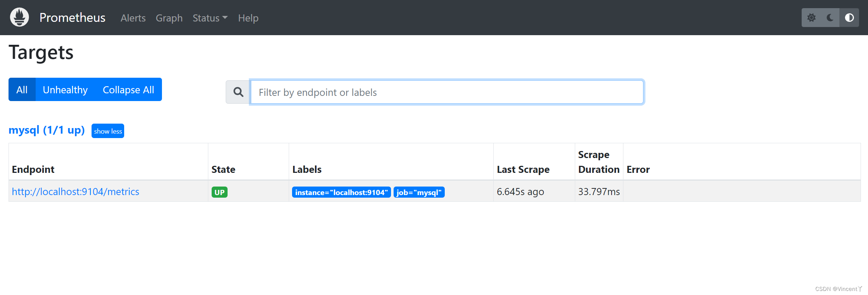Show only Unhealthy targets
This screenshot has height=295, width=868.
[65, 90]
